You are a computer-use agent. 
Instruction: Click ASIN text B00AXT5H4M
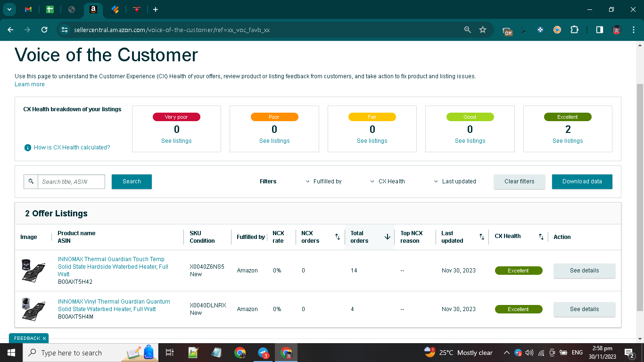pyautogui.click(x=76, y=317)
